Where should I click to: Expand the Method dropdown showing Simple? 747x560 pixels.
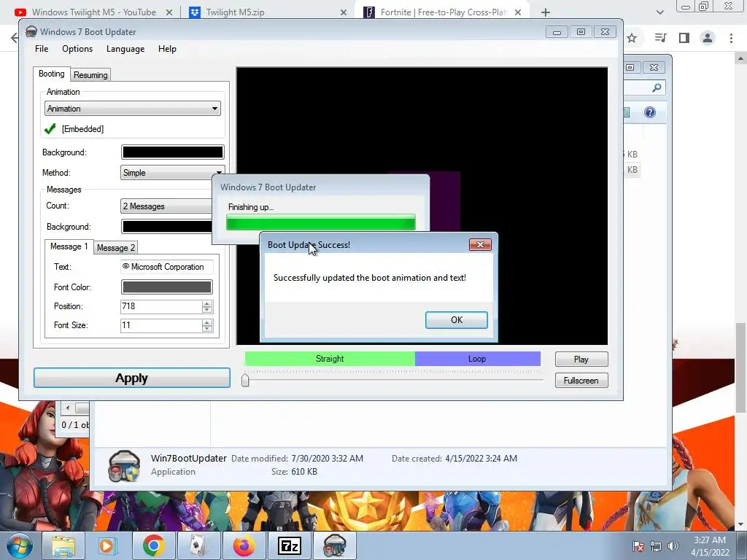click(x=172, y=172)
